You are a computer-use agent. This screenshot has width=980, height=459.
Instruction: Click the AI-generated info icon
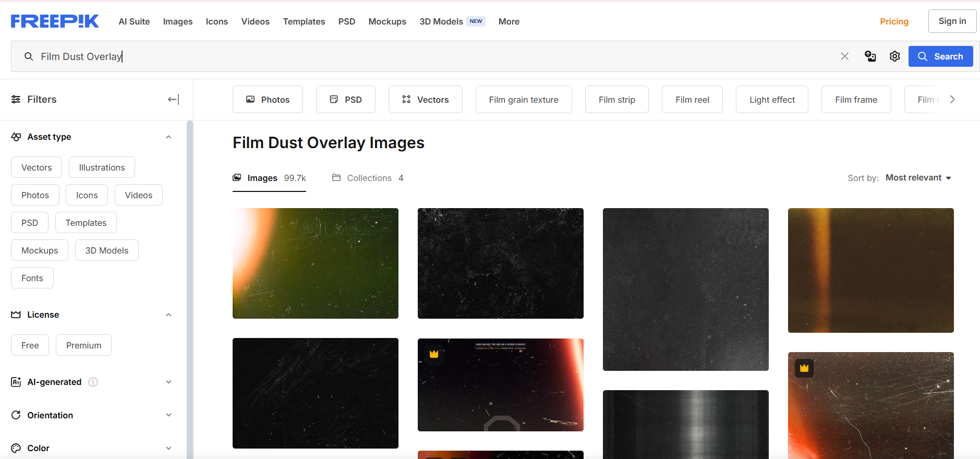point(93,382)
